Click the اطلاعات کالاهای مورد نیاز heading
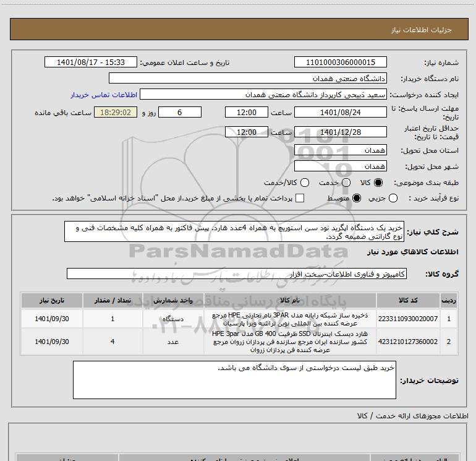 (x=412, y=252)
